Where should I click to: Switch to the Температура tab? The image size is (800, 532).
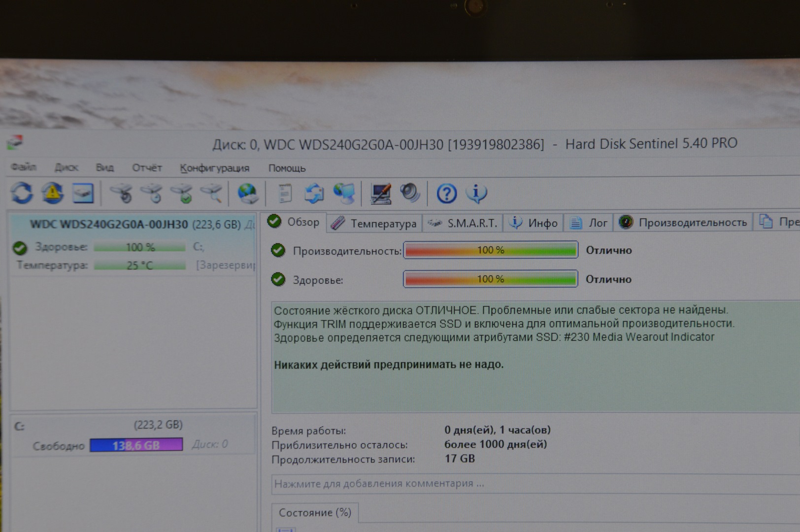point(374,224)
